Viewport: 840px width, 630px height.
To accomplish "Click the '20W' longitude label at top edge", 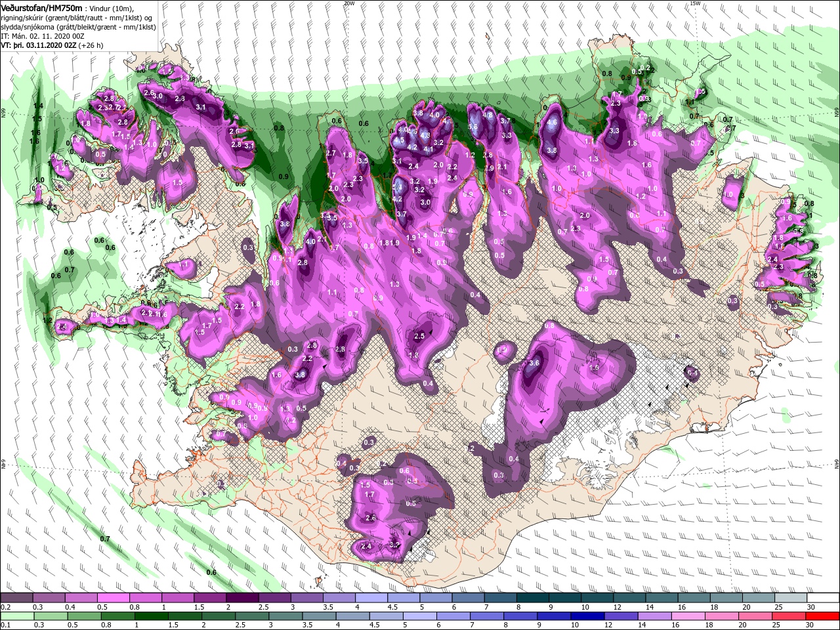I will (348, 3).
